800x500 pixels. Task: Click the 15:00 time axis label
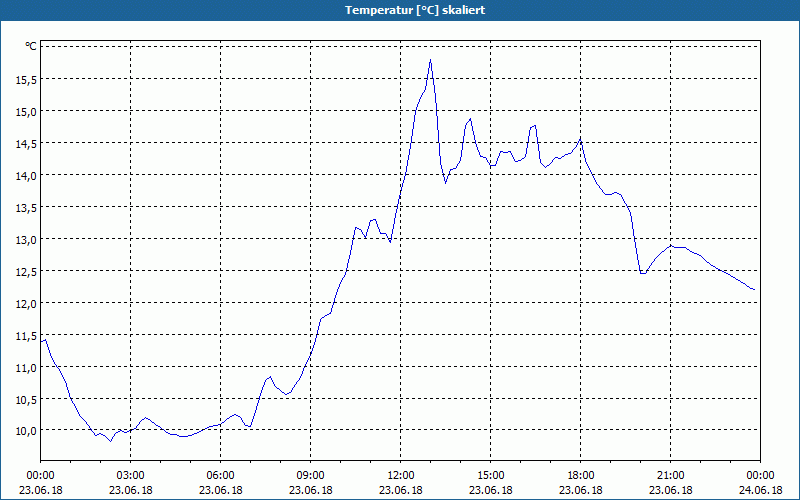pyautogui.click(x=491, y=476)
